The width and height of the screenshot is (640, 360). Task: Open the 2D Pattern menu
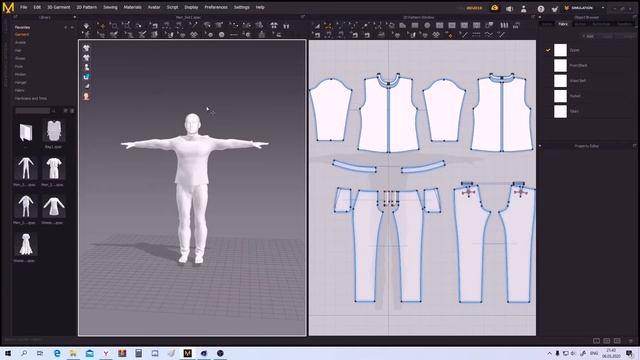click(86, 7)
